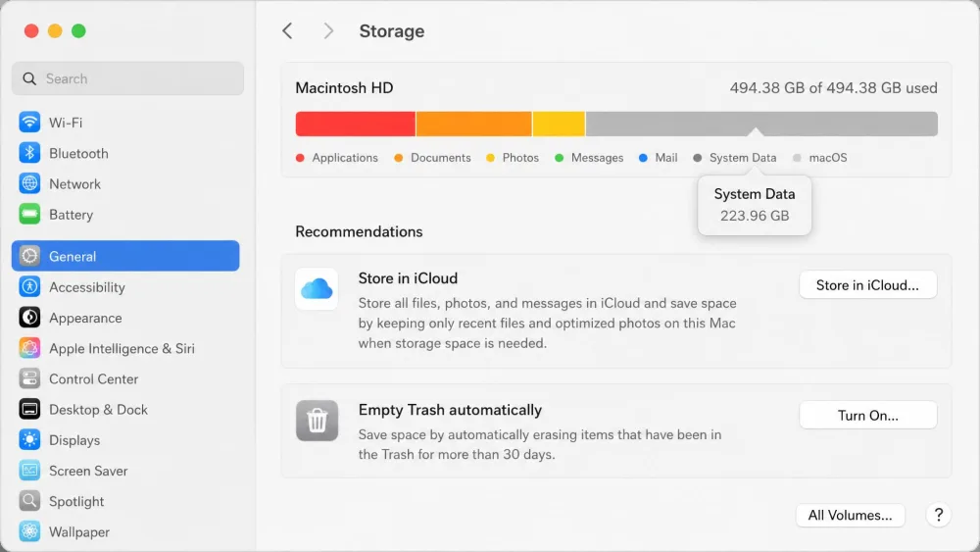This screenshot has width=980, height=552.
Task: Click the blue Mail legend dot
Action: tap(643, 158)
